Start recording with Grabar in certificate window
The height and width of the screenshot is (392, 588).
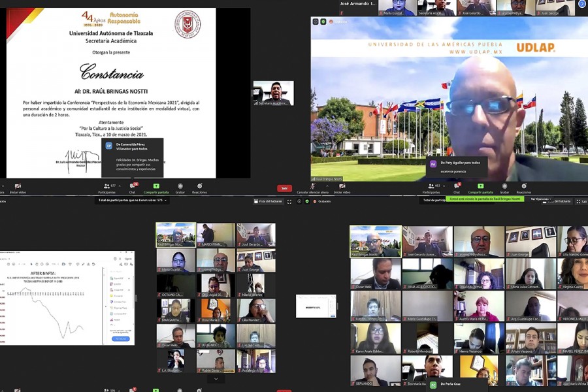click(180, 188)
